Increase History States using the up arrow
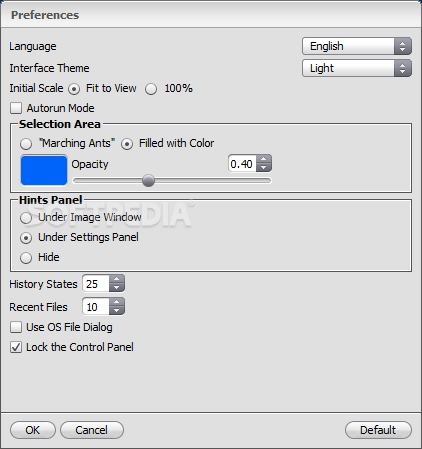The image size is (422, 449). pos(117,279)
